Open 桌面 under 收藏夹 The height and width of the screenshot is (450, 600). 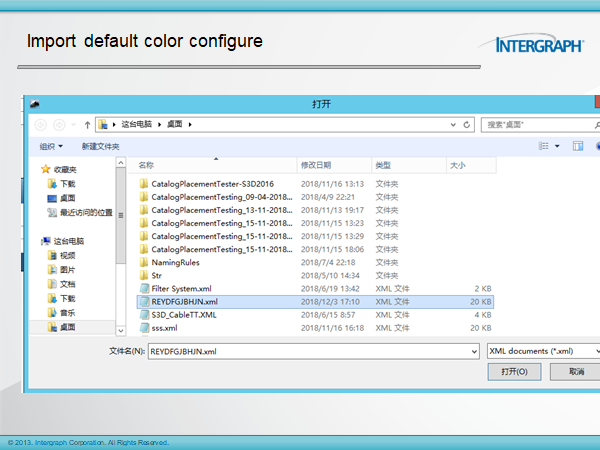61,198
